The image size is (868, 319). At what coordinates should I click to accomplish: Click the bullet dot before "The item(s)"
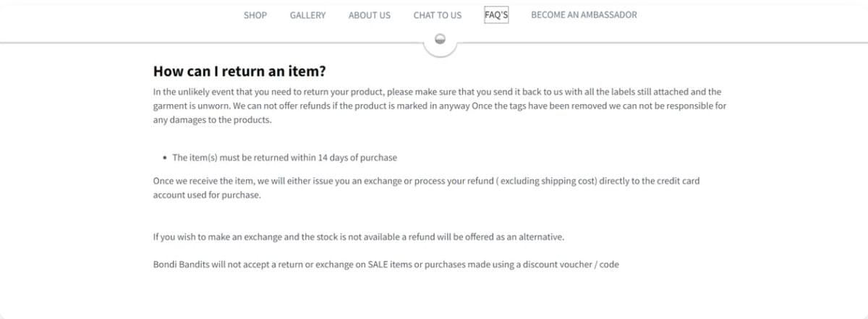[166, 158]
